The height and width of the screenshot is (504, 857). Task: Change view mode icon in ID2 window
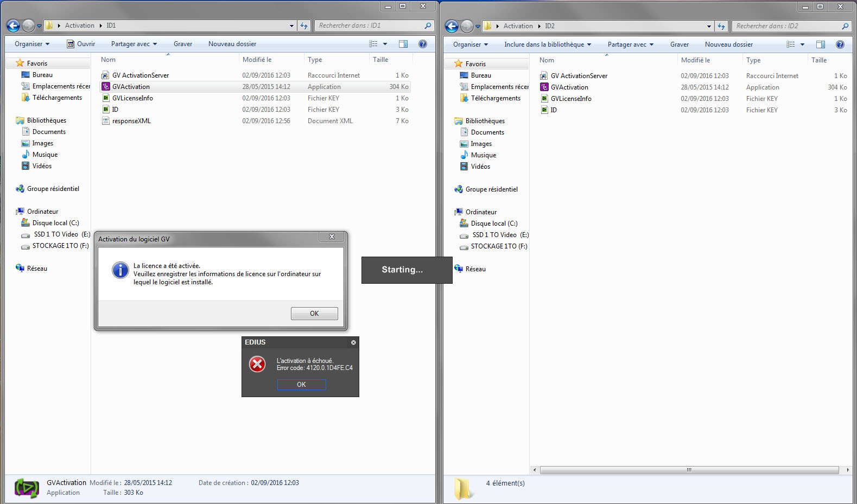[791, 44]
